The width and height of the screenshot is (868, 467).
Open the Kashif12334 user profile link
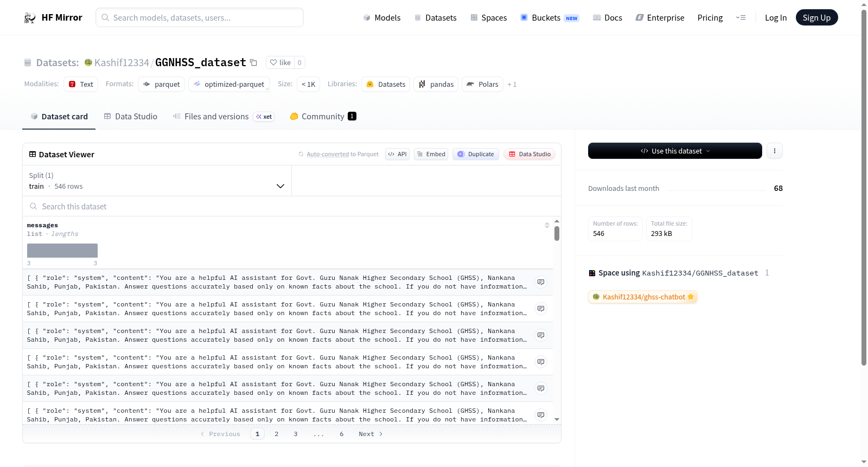point(122,62)
